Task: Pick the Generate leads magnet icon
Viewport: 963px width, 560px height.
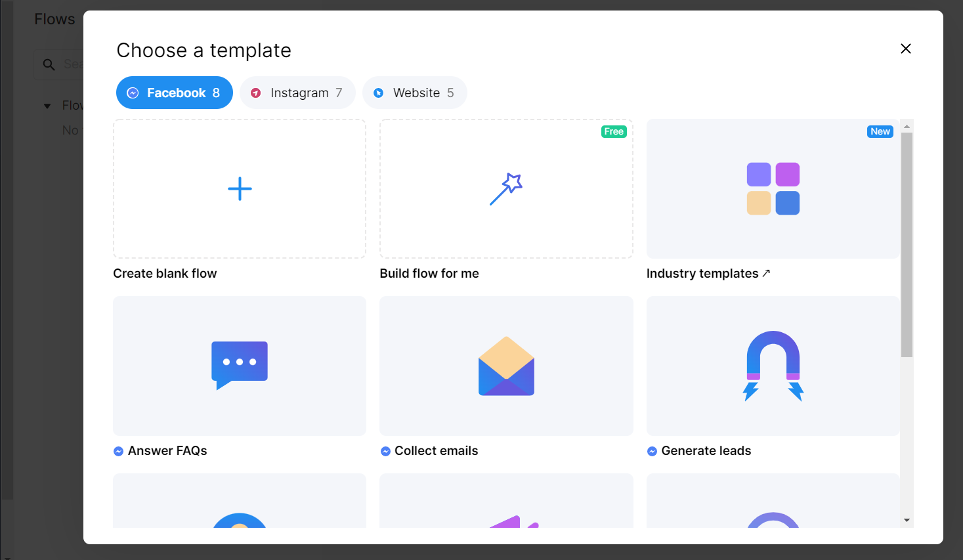Action: (773, 366)
